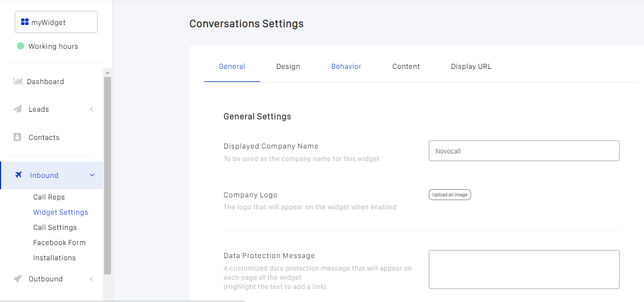Screen dimensions: 644x302
Task: Click the Data Protection Message text area
Action: coord(524,269)
